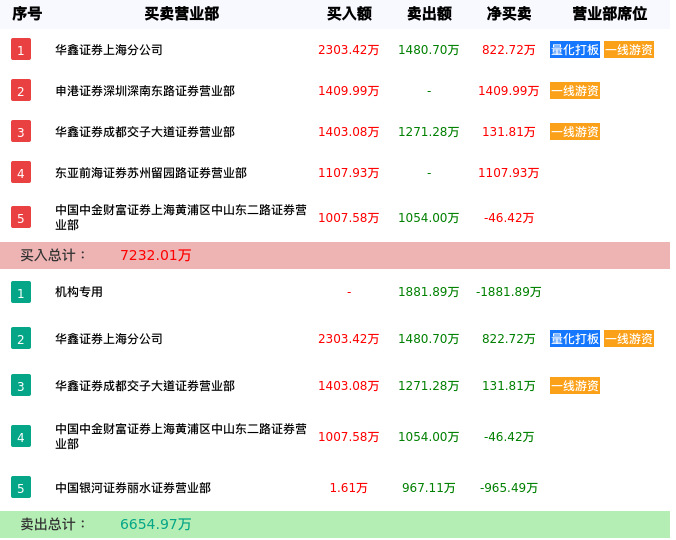
Task: Select net value -1881.89万
Action: coord(508,292)
